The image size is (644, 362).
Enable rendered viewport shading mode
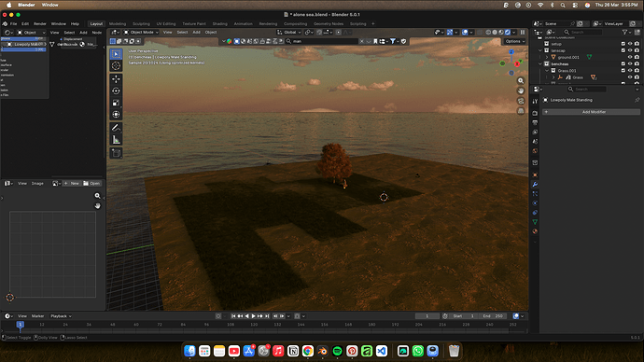coord(508,32)
